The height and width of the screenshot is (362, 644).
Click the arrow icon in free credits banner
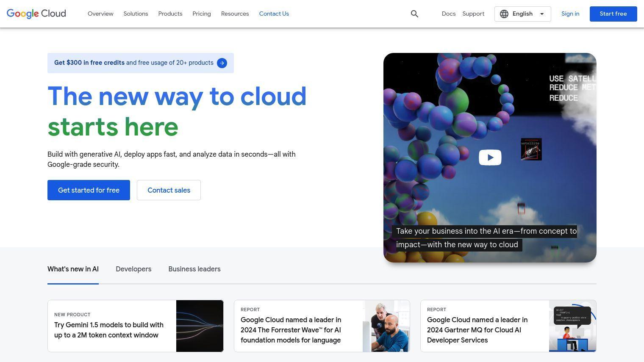click(222, 63)
